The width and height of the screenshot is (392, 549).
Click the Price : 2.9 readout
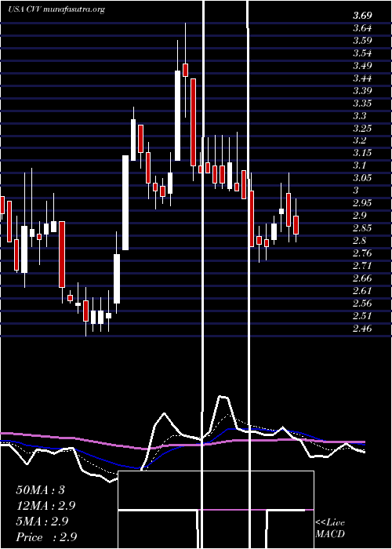click(x=46, y=537)
